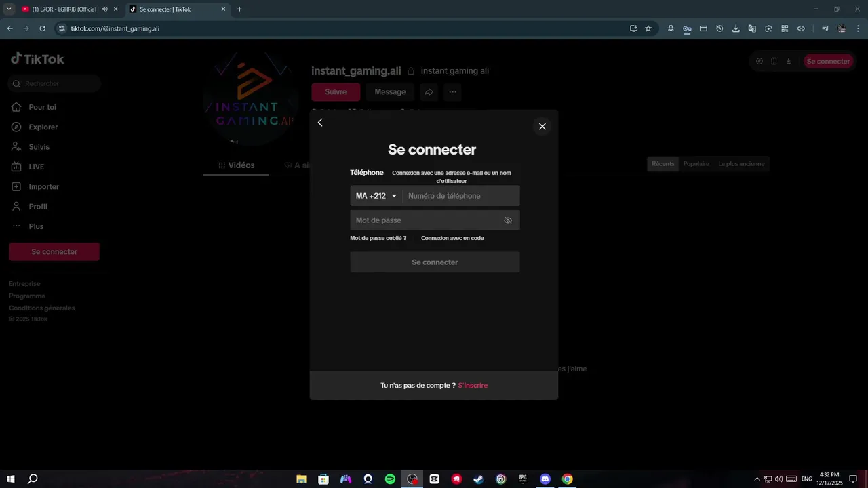
Task: Open the S'inscrire sign-up link
Action: pos(473,385)
